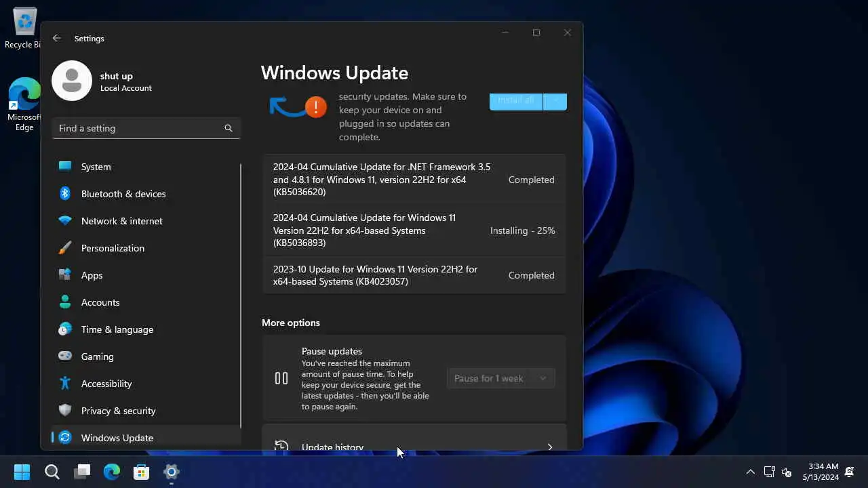Click the Install all button
This screenshot has height=488, width=868.
click(516, 100)
